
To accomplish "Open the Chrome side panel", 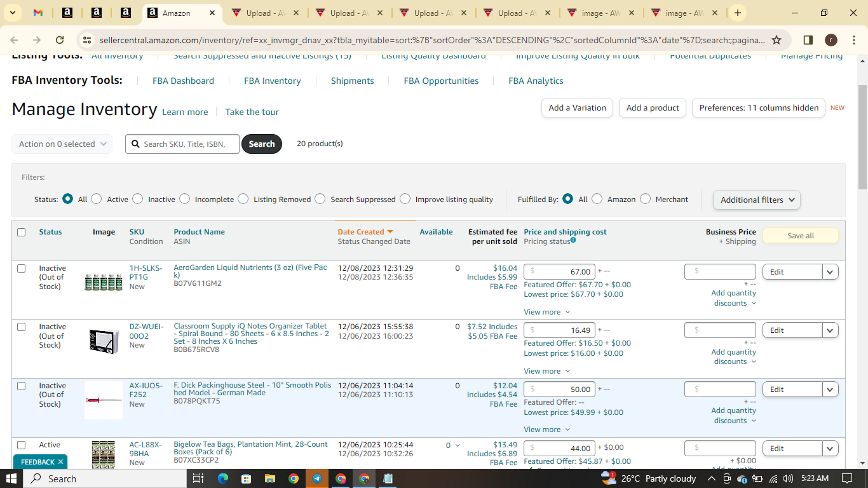I will 808,40.
